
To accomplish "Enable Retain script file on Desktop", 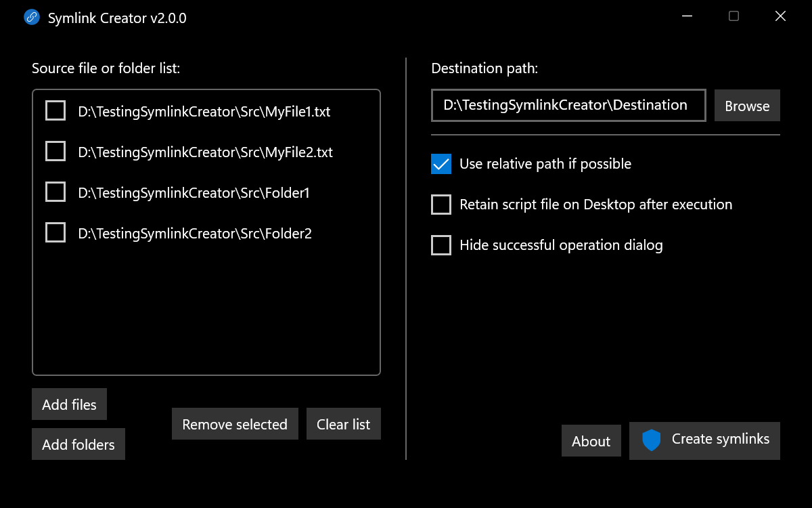I will [441, 205].
